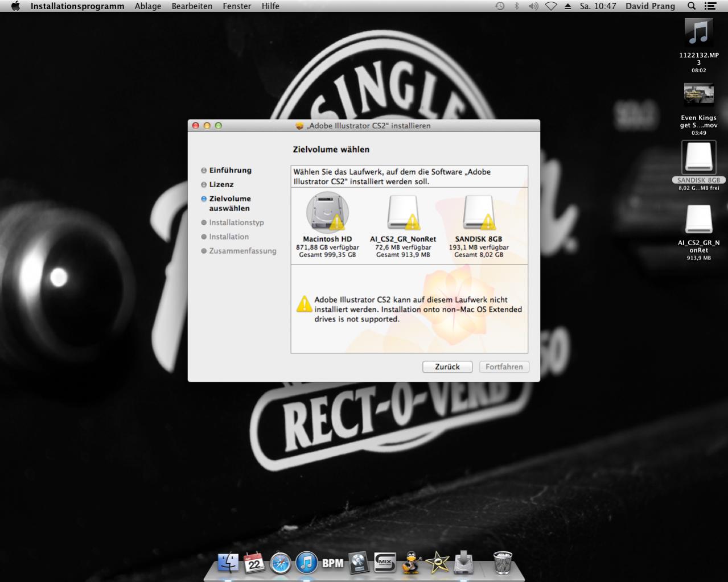Open the Ablage menu
This screenshot has width=728, height=582.
(x=148, y=6)
